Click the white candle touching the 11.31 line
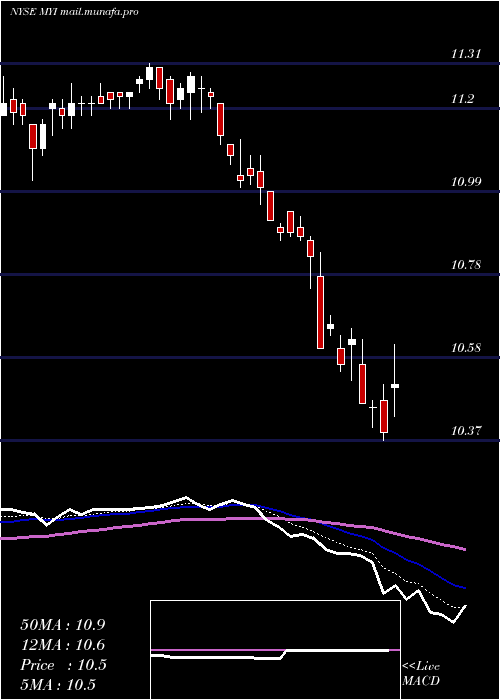 point(150,73)
